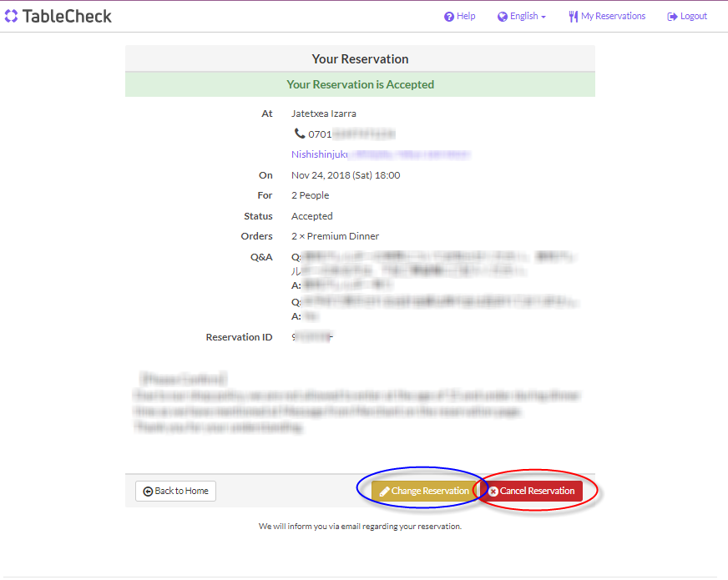This screenshot has width=728, height=580.
Task: Click the TableCheck brand name text
Action: 68,16
